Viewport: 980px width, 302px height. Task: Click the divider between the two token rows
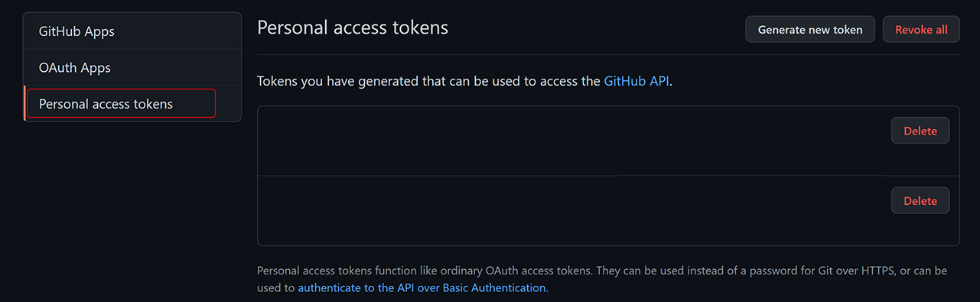[x=608, y=176]
